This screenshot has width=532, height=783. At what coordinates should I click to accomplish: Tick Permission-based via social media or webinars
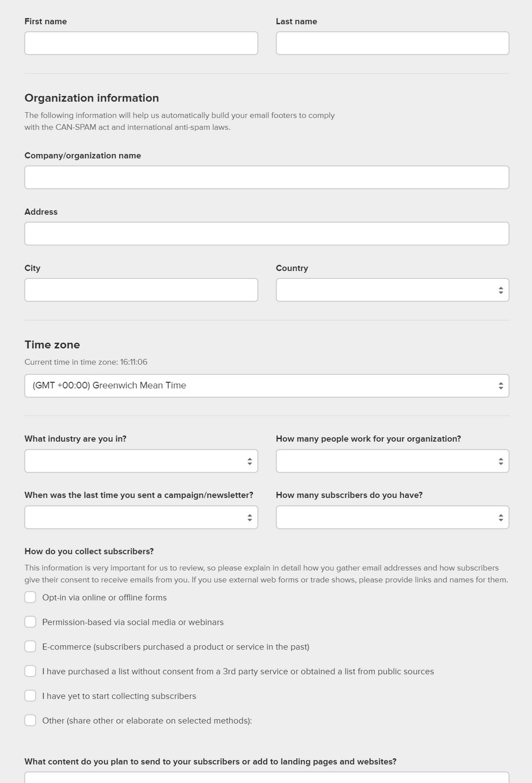30,622
